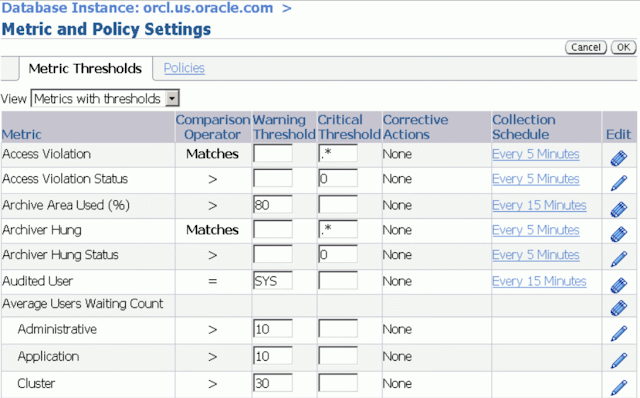Image resolution: width=640 pixels, height=398 pixels.
Task: Select the Archive Area Used (%) metric name
Action: pyautogui.click(x=66, y=205)
